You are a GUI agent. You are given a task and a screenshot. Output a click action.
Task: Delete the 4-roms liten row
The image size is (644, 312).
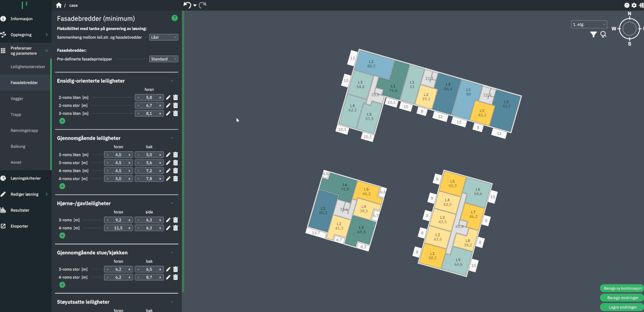(175, 171)
